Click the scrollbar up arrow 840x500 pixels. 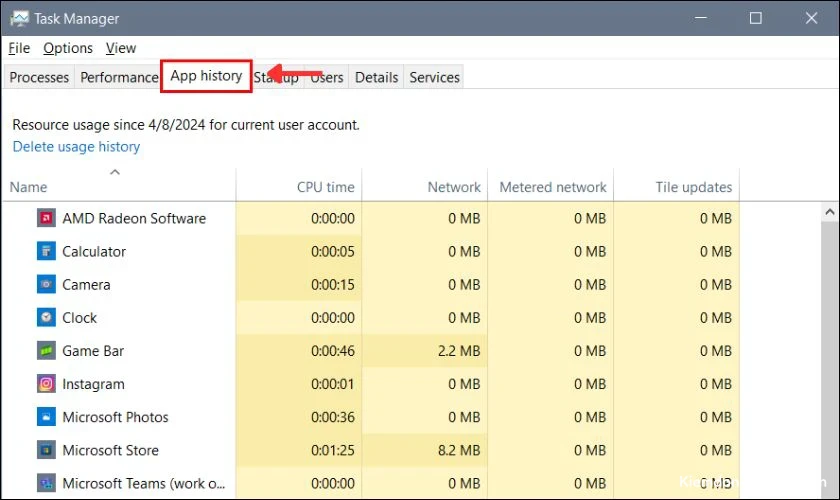(830, 212)
